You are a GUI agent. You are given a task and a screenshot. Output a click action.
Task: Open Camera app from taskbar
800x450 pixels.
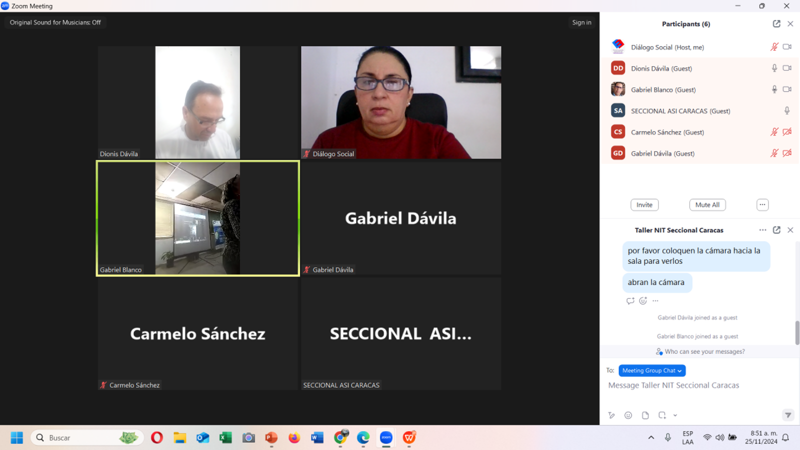pos(248,438)
